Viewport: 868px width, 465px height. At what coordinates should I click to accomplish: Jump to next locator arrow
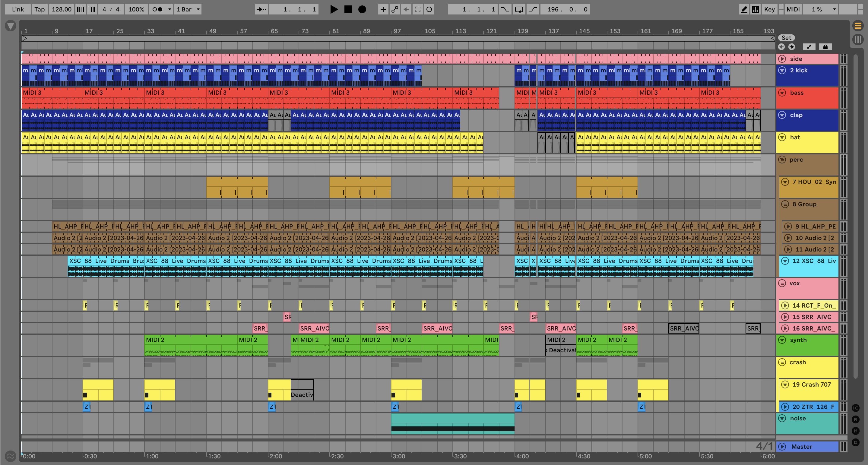point(791,47)
